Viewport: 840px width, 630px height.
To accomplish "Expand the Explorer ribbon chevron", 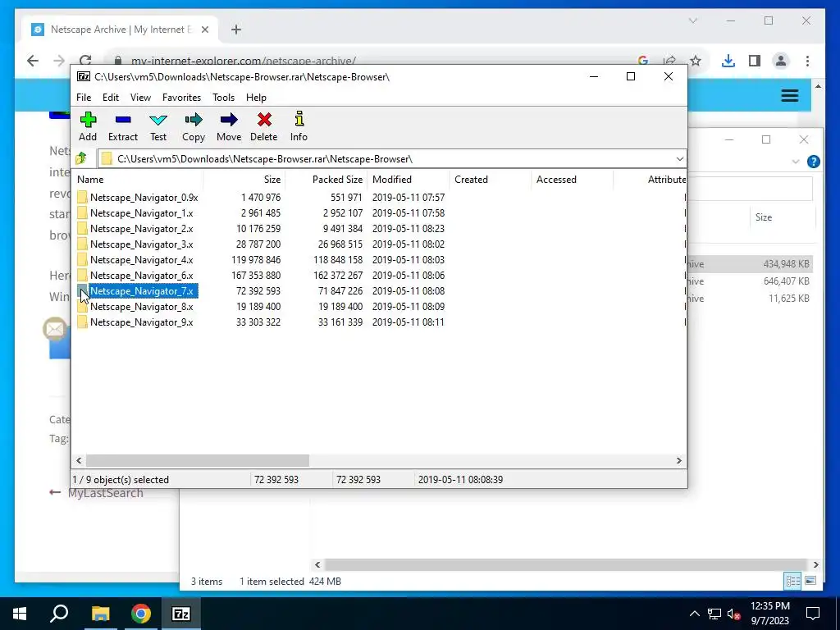I will 796,162.
